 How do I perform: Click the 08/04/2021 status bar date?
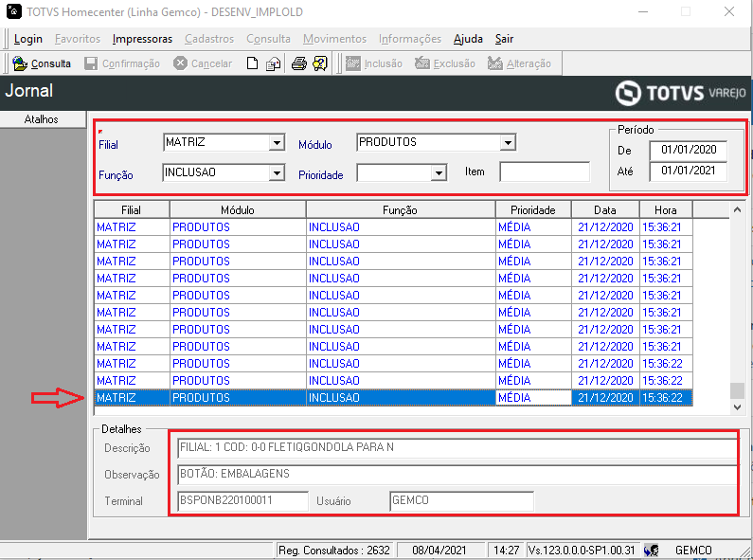[439, 551]
